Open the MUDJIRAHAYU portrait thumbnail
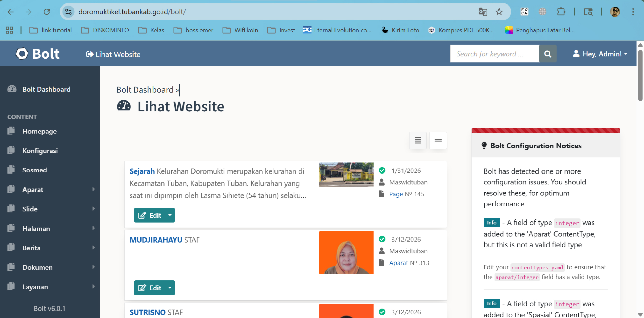 pos(346,253)
